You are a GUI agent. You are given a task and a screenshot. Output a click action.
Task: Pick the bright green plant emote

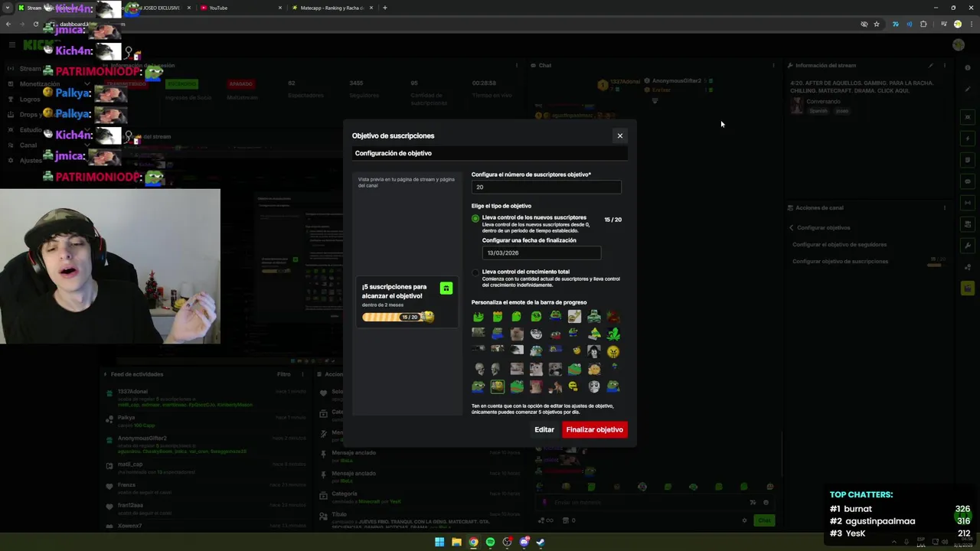(613, 334)
